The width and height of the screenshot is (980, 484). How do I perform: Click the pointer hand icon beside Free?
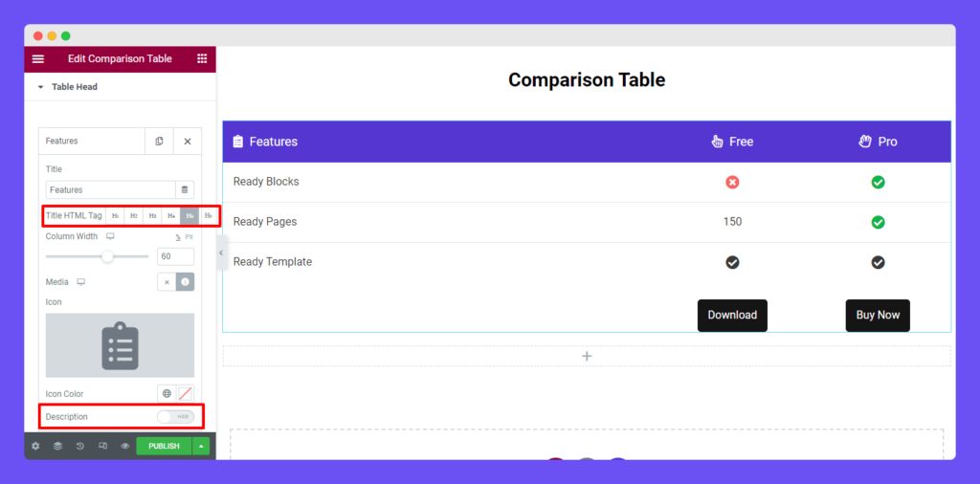click(x=718, y=142)
